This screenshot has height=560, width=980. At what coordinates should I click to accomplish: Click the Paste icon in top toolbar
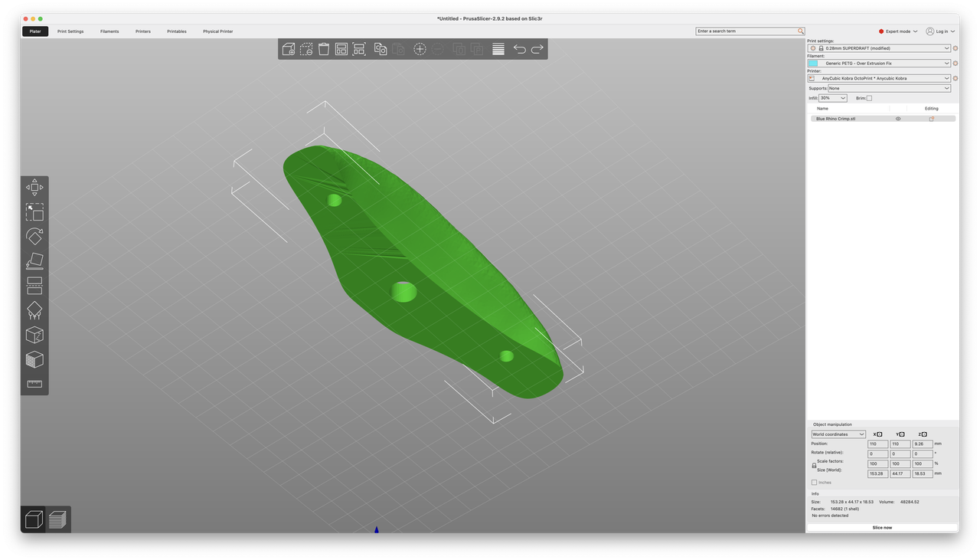coord(398,49)
